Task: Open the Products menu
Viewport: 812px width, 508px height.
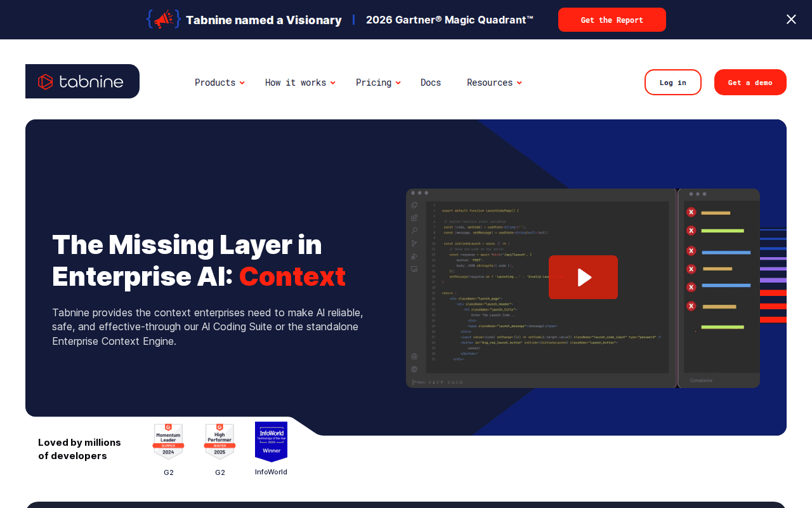Action: point(215,83)
